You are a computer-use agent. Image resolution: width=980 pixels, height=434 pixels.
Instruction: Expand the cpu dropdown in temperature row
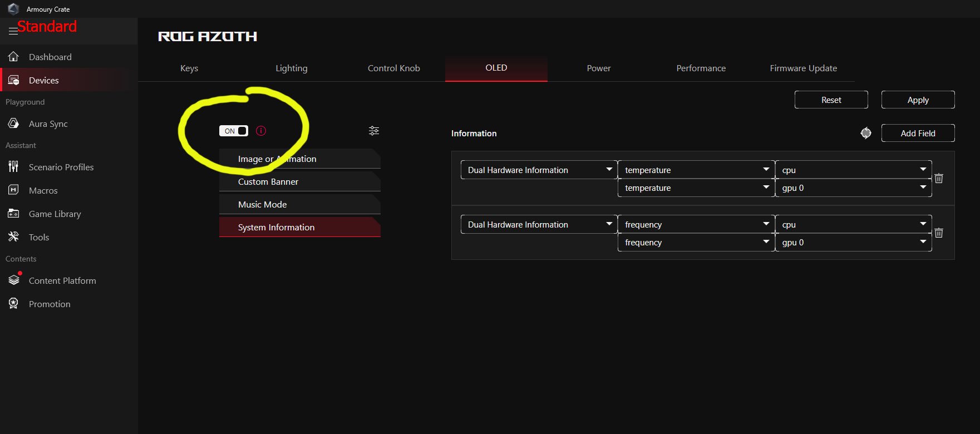pyautogui.click(x=853, y=170)
